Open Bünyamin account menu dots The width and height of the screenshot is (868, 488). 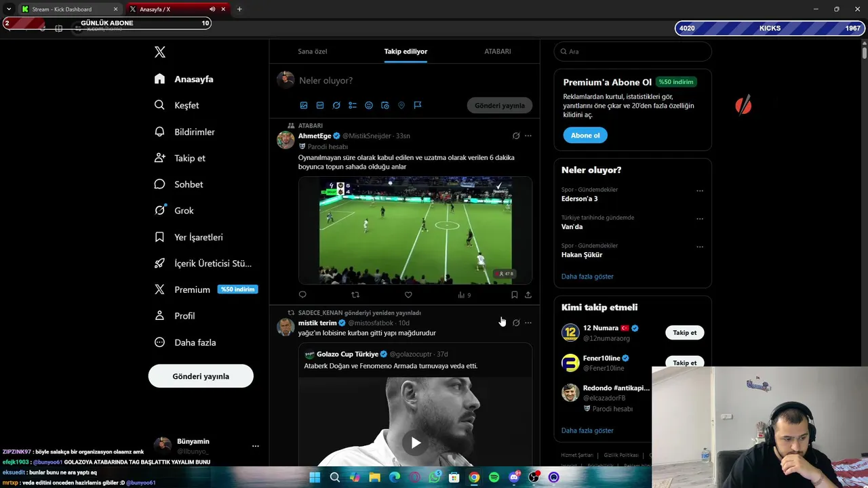[256, 446]
